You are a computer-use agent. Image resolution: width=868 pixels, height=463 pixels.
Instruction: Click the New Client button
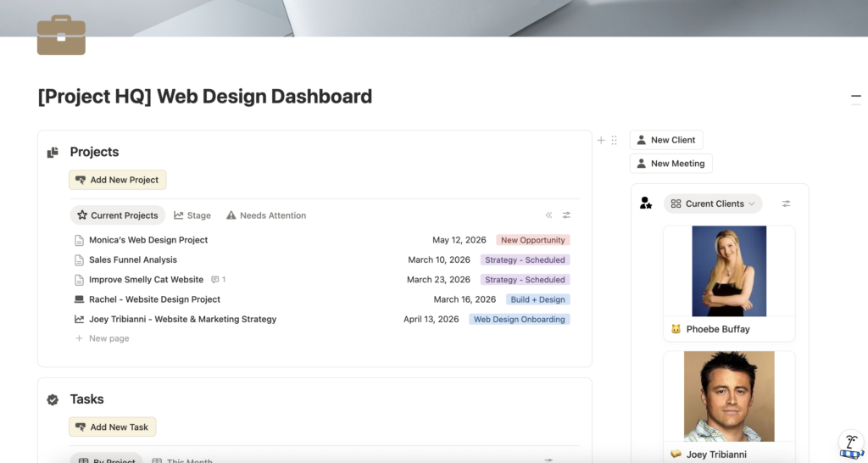[666, 140]
